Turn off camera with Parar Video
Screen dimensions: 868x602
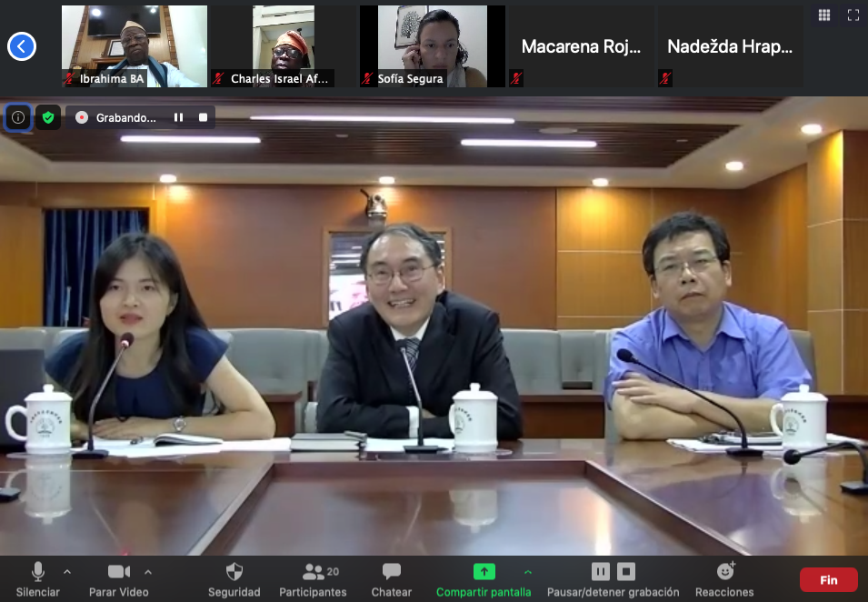point(118,579)
